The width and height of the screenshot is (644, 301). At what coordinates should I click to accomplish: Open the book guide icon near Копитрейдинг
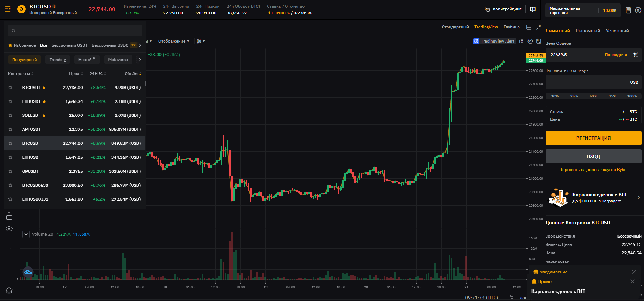click(x=533, y=9)
